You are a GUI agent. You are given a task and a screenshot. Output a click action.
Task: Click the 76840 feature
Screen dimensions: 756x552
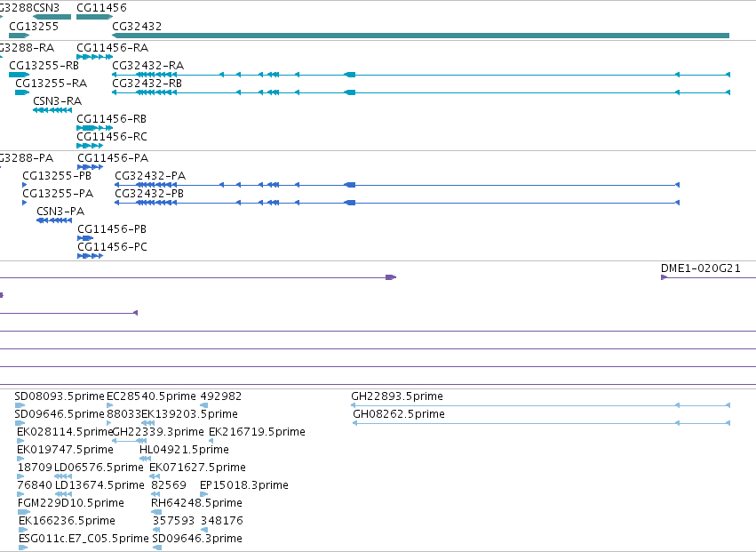[20, 494]
